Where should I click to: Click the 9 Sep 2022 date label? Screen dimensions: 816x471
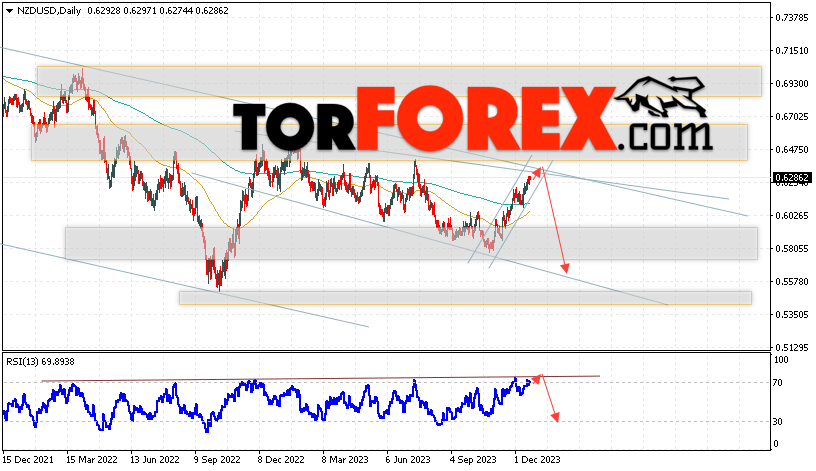(x=218, y=460)
